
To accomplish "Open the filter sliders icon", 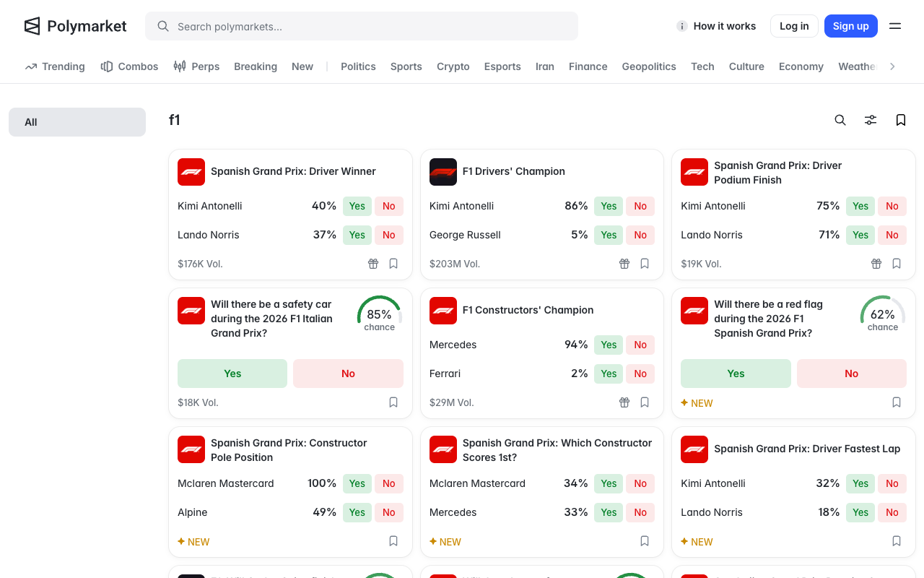I will tap(871, 120).
